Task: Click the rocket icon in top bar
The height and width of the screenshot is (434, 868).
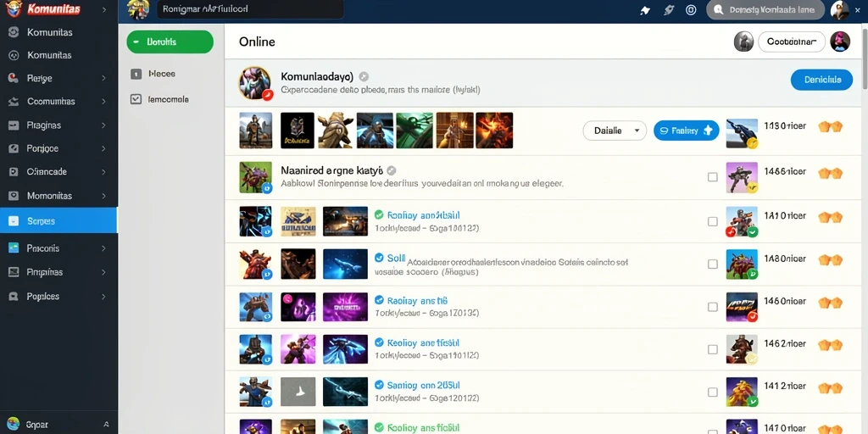Action: 668,10
